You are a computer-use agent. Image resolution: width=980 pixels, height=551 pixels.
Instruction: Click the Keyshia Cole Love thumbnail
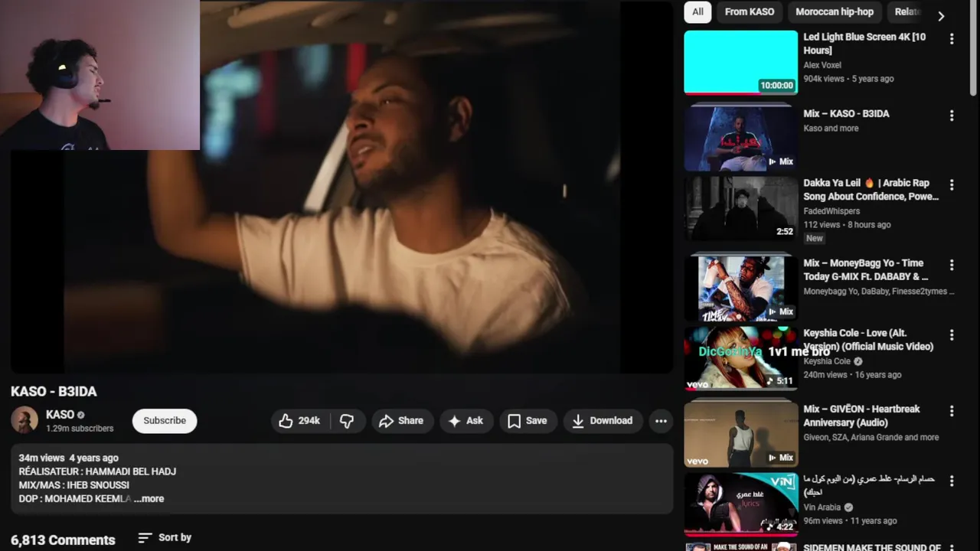(740, 358)
